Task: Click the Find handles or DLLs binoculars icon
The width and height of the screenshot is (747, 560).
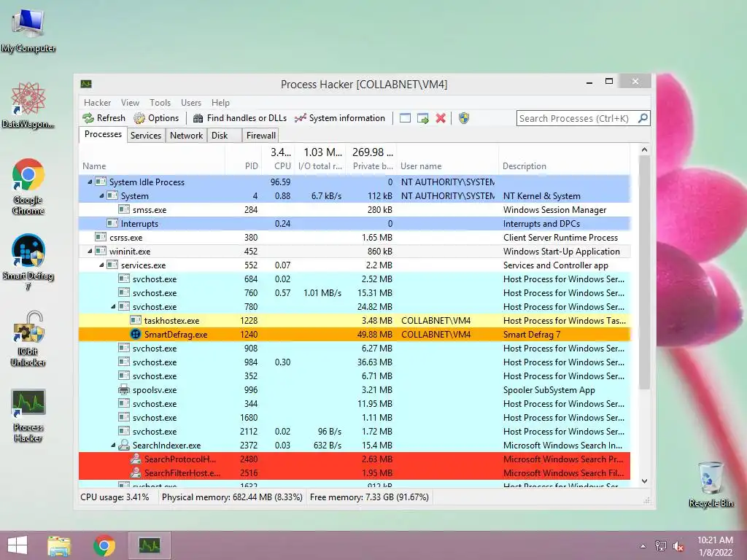Action: point(198,118)
